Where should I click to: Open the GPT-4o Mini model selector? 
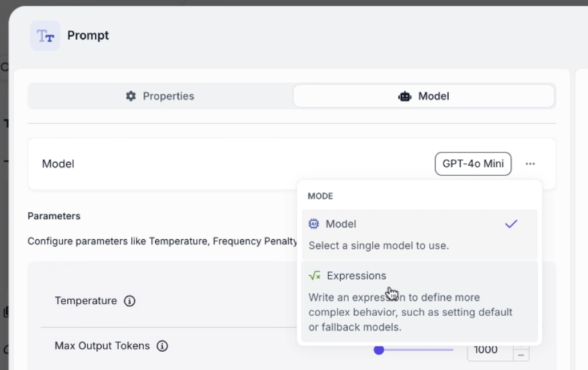[473, 164]
